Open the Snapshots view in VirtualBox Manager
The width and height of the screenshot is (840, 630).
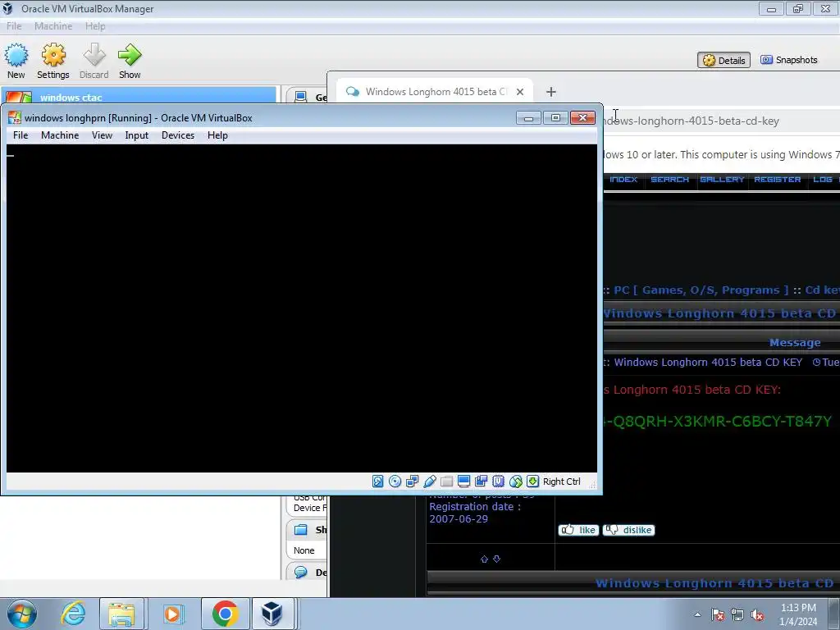click(789, 60)
